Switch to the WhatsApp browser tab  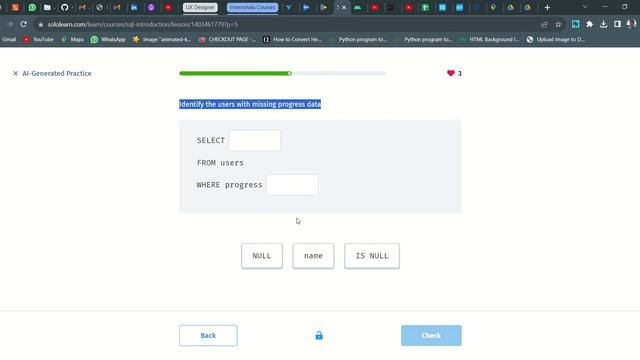click(32, 7)
